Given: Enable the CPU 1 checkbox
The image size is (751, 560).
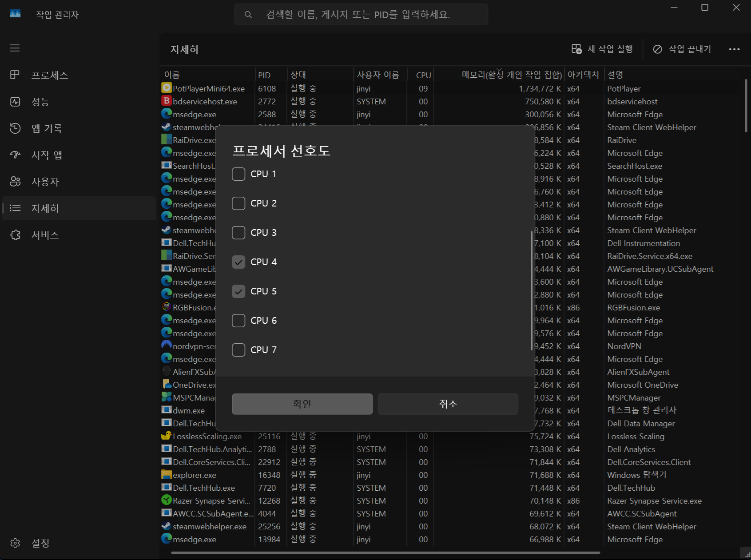Looking at the screenshot, I should (x=238, y=174).
